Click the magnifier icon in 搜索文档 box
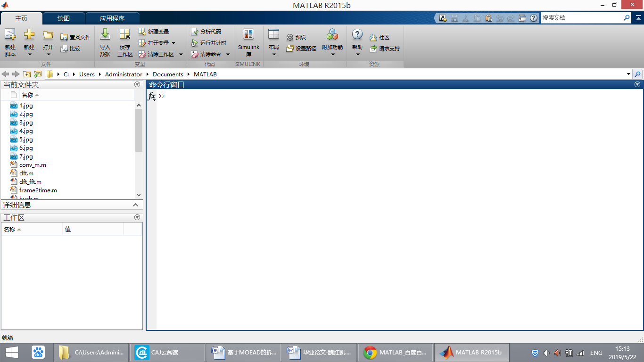This screenshot has height=362, width=644. coord(627,18)
